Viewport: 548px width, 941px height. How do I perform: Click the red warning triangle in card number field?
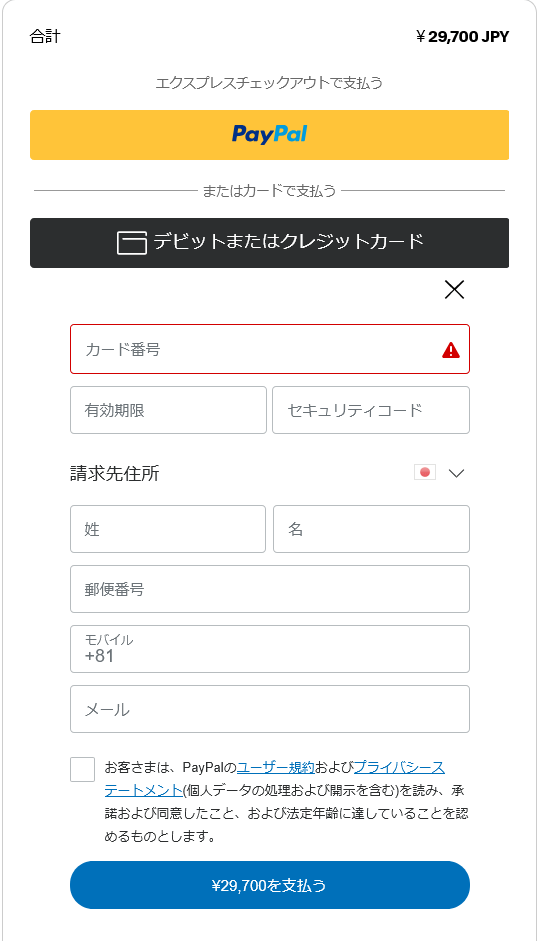(451, 350)
